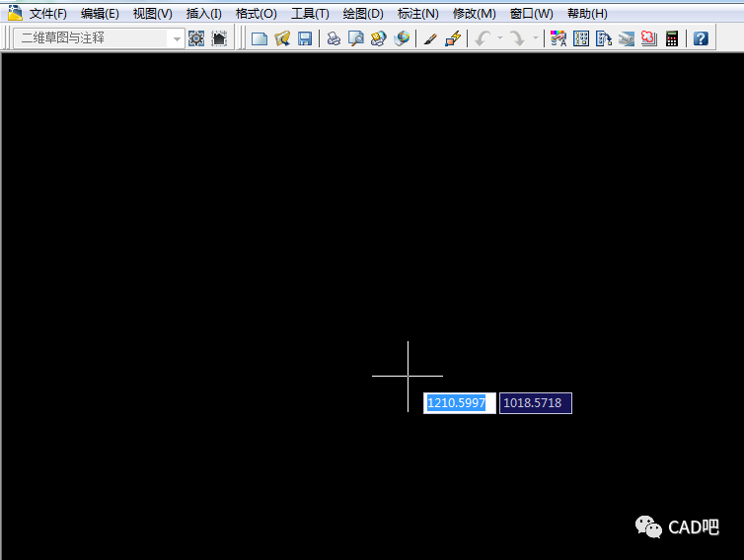The height and width of the screenshot is (560, 744).
Task: Open the Tool Palettes window icon
Action: pos(604,38)
